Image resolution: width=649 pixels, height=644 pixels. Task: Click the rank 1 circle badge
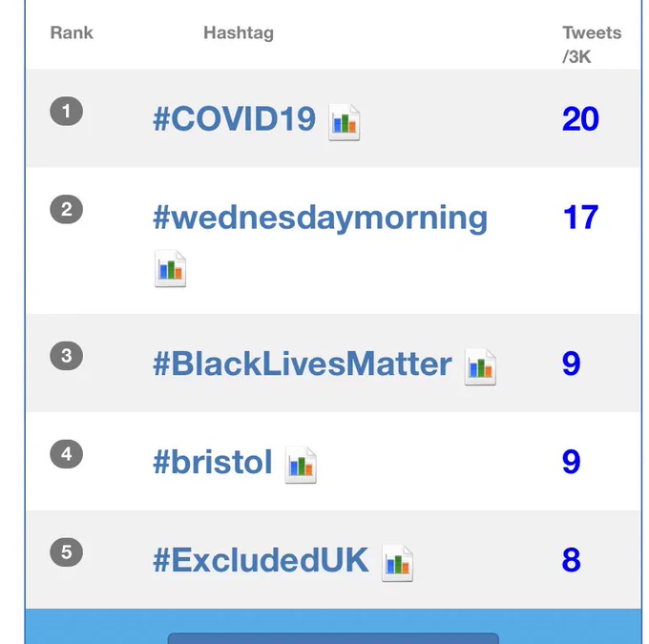(66, 111)
